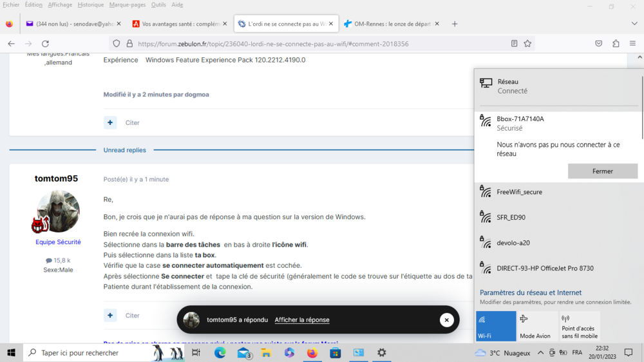Screen dimensions: 644x362
Task: Open the Extensions puzzle icon
Action: pos(616,44)
